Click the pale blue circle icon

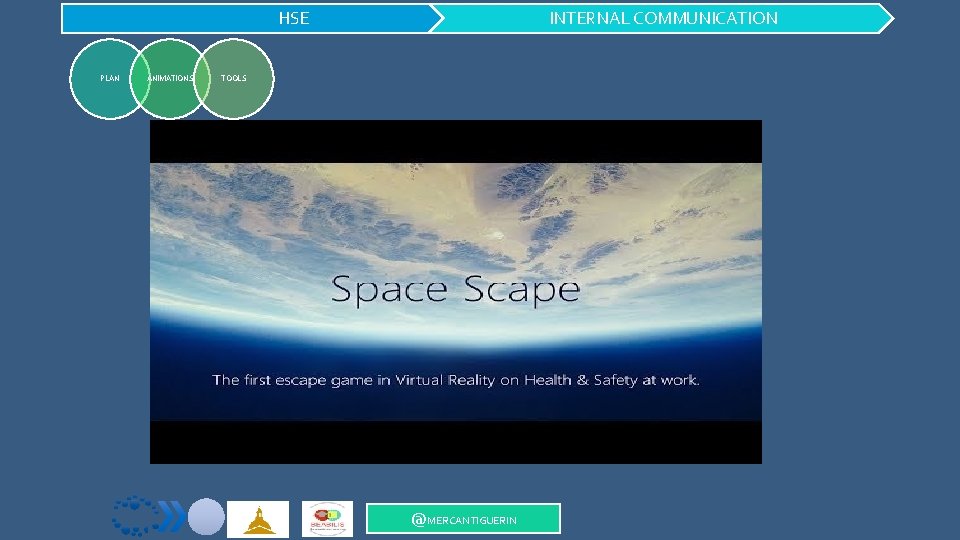pyautogui.click(x=206, y=517)
